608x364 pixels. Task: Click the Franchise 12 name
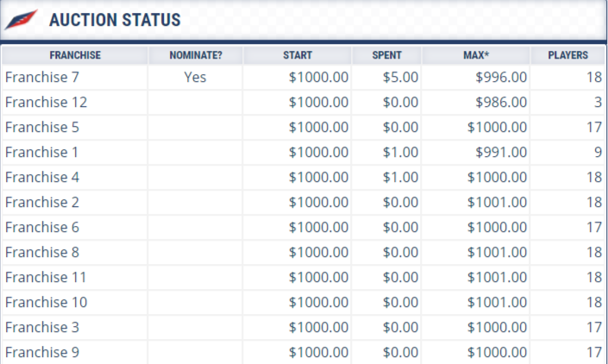[47, 102]
